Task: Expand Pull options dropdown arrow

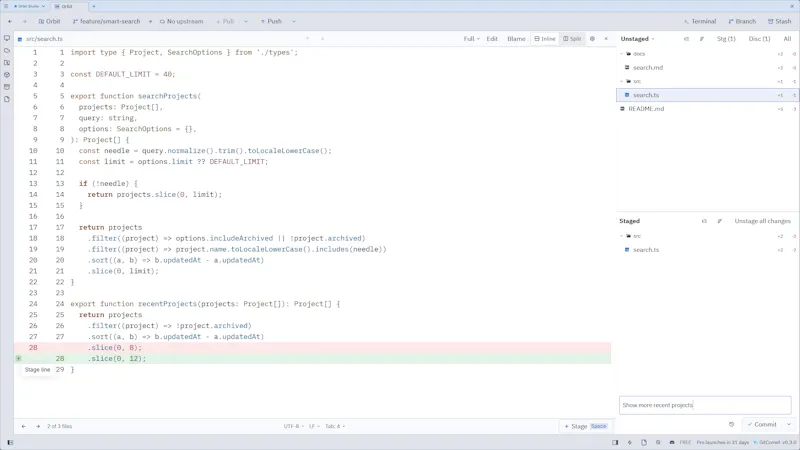Action: [246, 21]
